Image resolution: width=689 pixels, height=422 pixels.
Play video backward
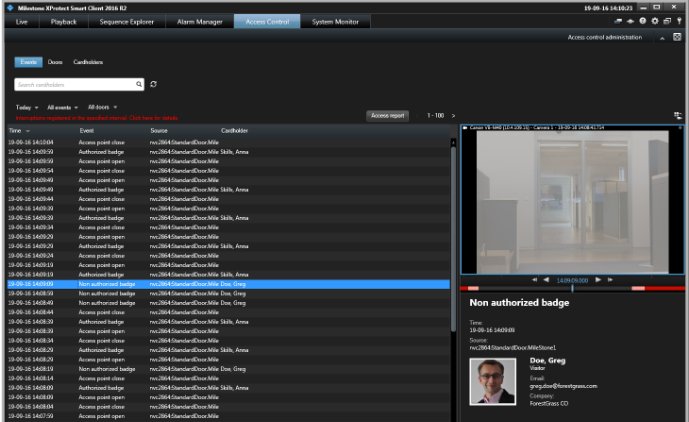pyautogui.click(x=546, y=280)
